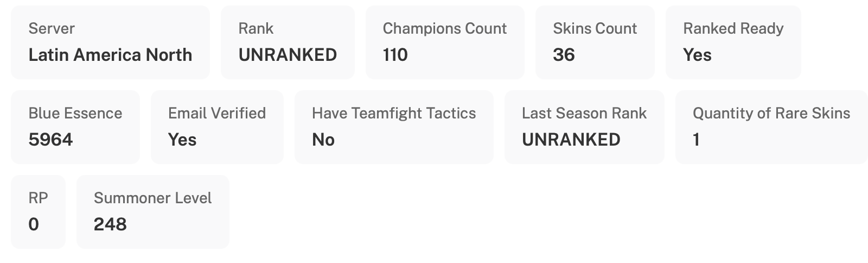This screenshot has width=868, height=263.
Task: Select the Yes value under Email Verified
Action: coord(182,140)
